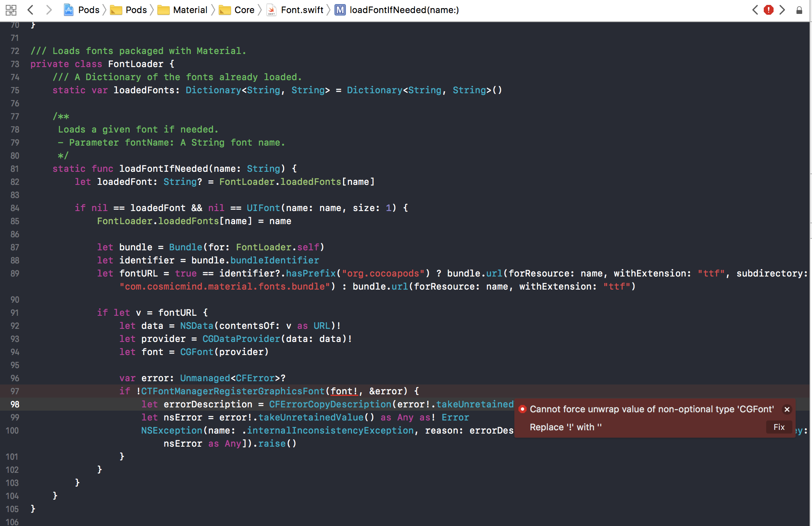
Task: Click the related items icon in the jump bar
Action: tap(11, 10)
